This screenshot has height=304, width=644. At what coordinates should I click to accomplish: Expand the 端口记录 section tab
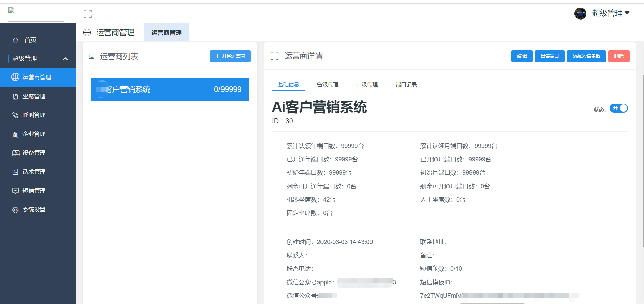point(406,84)
